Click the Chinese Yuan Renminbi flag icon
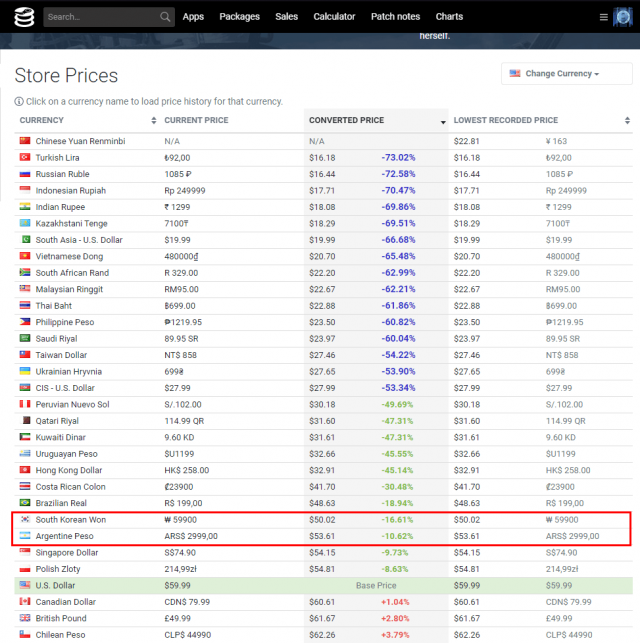 point(25,141)
